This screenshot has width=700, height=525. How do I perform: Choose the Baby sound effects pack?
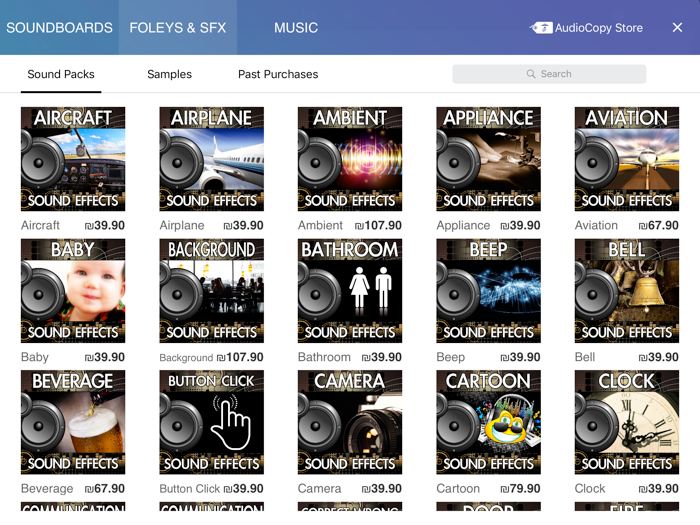tap(73, 291)
